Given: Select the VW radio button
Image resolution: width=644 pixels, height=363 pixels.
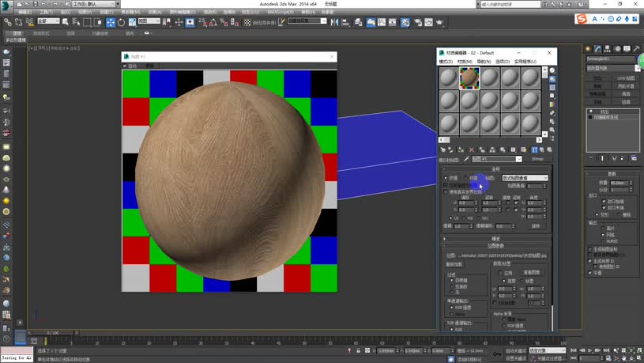Looking at the screenshot, I should 464,218.
